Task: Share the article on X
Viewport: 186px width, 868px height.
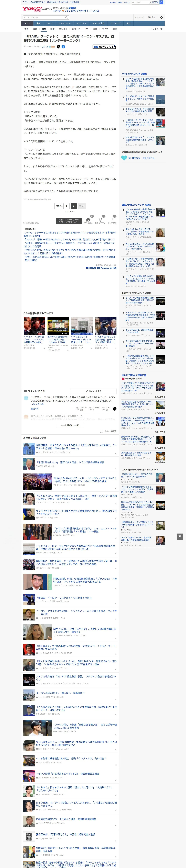Action: (x=59, y=47)
